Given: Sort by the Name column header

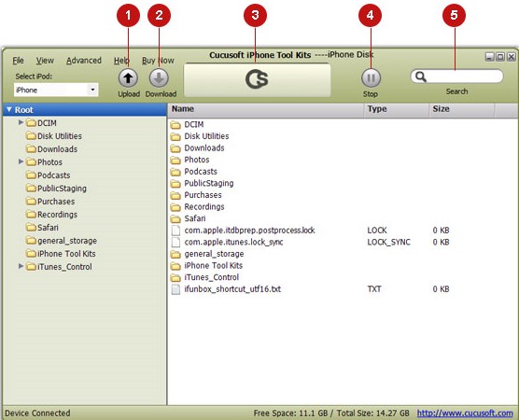Looking at the screenshot, I should tap(265, 109).
